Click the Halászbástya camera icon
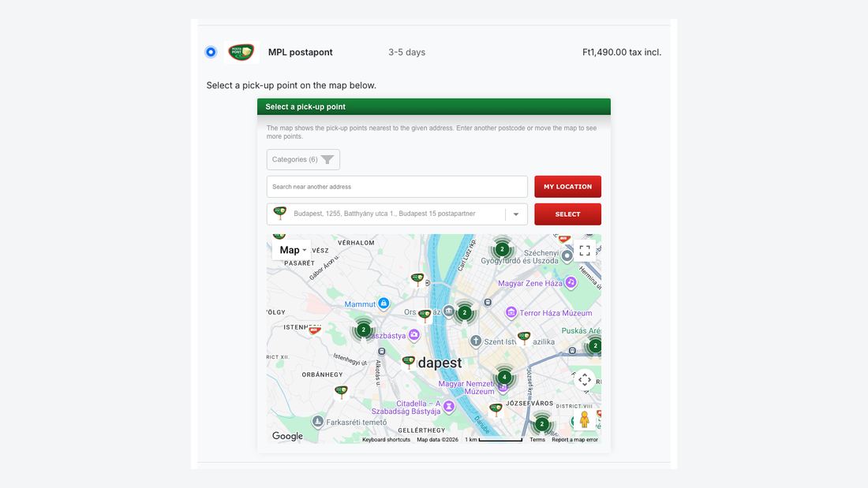 click(x=413, y=335)
